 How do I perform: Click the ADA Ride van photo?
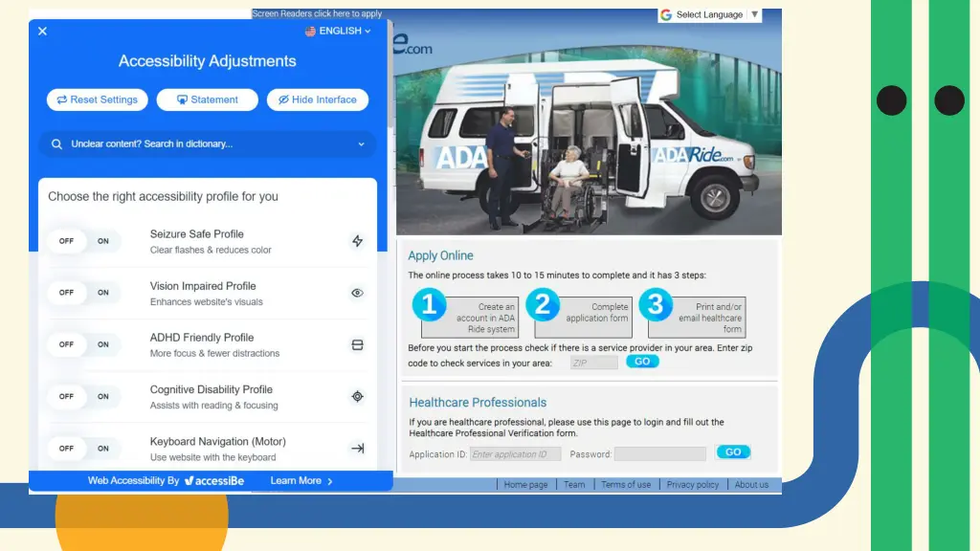tap(589, 142)
